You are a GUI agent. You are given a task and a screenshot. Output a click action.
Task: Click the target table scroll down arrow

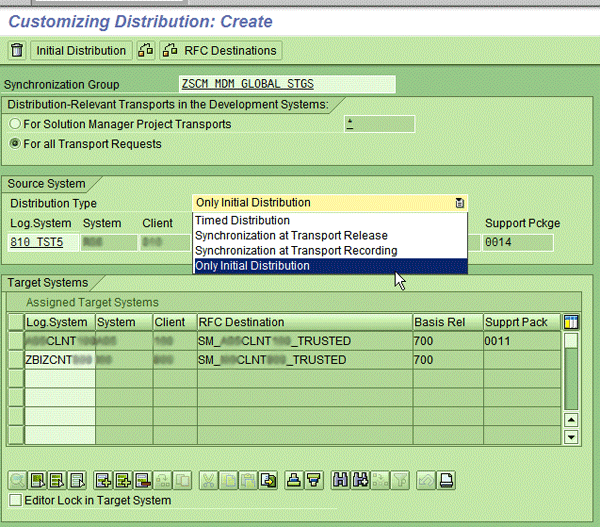click(571, 437)
